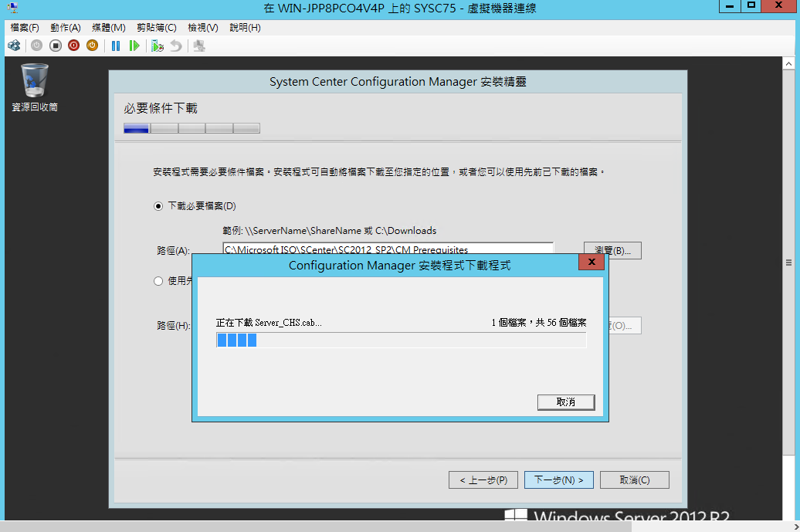Open the 檢視(V) menu

pyautogui.click(x=202, y=28)
